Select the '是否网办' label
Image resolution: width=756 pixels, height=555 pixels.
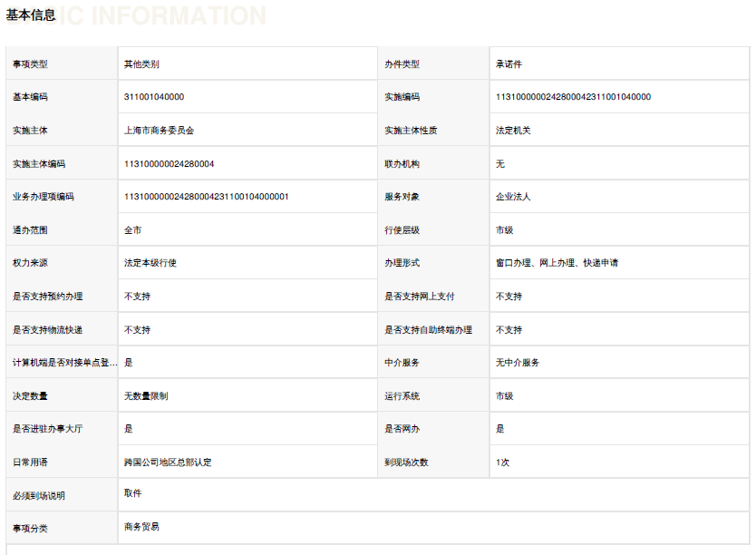(x=402, y=429)
